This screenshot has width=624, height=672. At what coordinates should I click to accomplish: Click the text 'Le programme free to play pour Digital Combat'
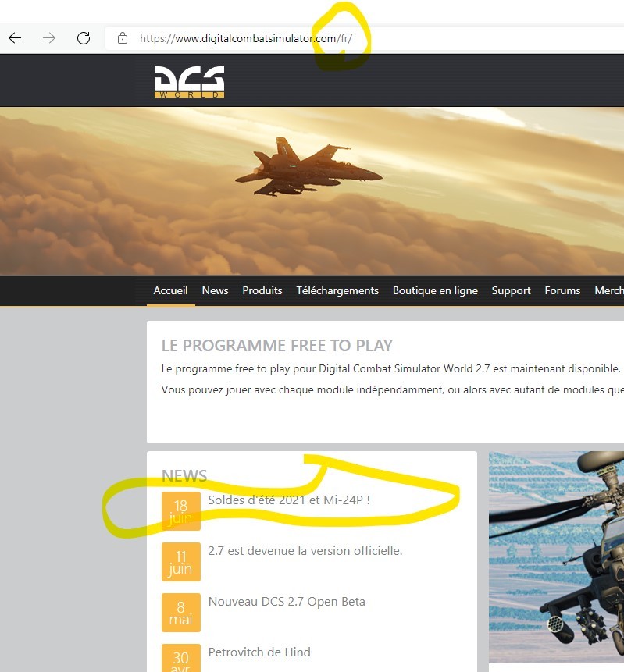point(277,368)
